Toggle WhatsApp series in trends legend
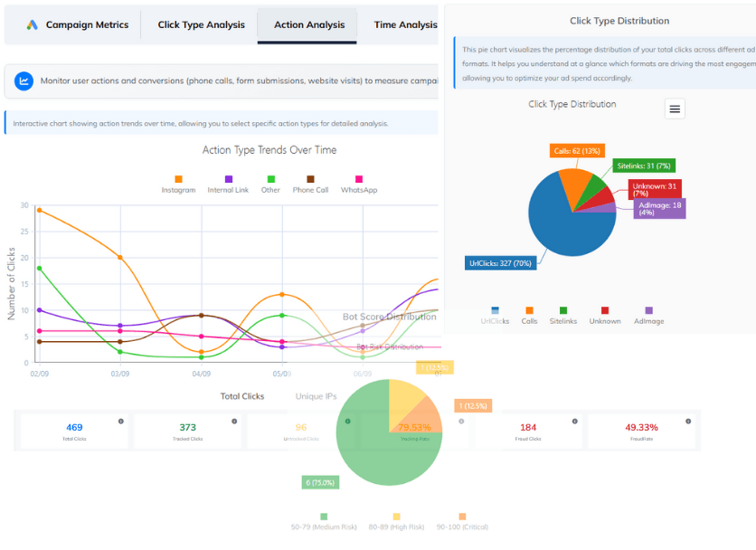This screenshot has height=550, width=756. 358,185
